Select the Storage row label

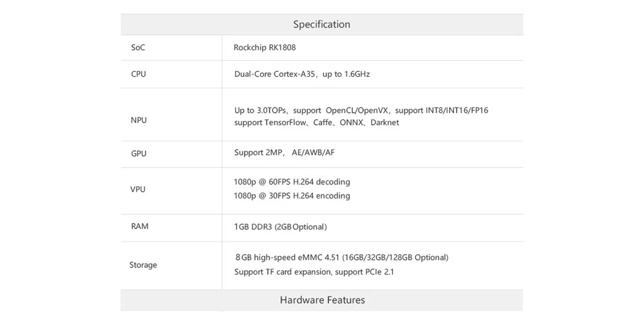(143, 265)
